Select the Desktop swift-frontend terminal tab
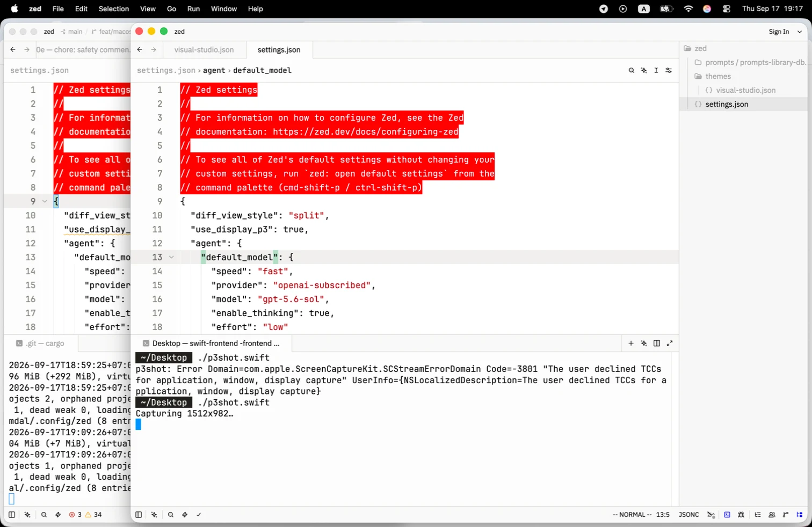This screenshot has height=527, width=812. click(212, 343)
